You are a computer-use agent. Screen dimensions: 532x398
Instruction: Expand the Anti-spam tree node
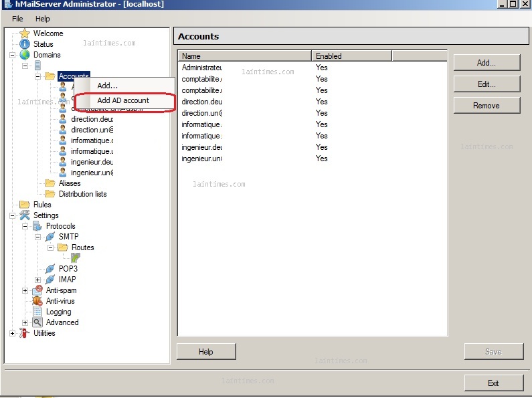pyautogui.click(x=25, y=290)
